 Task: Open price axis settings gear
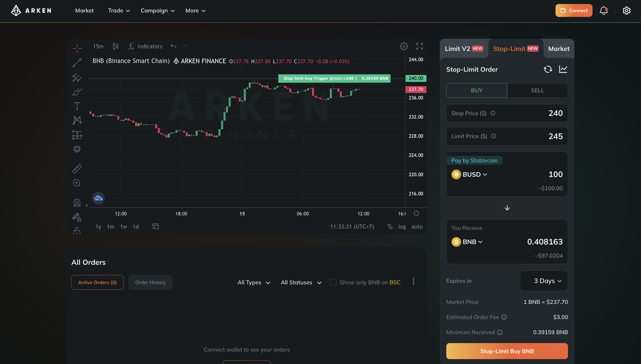point(416,213)
